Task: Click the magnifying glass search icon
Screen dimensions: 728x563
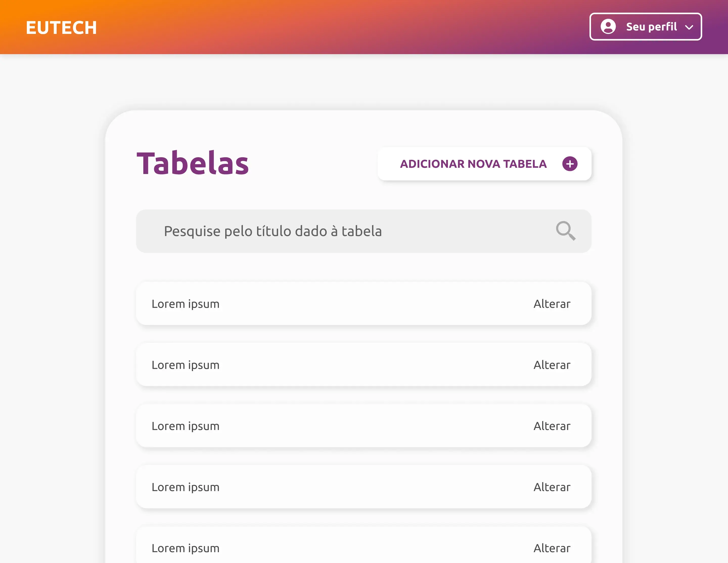Action: click(x=565, y=230)
